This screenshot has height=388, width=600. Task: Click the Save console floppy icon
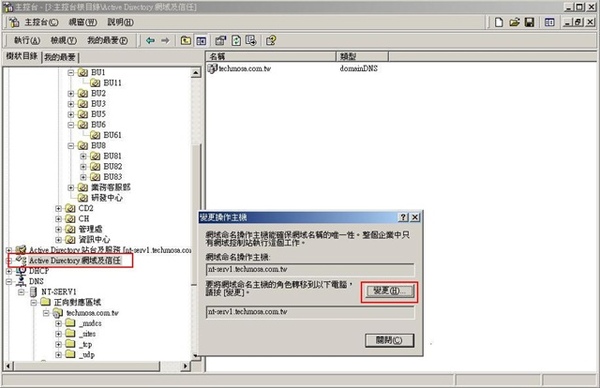[529, 22]
